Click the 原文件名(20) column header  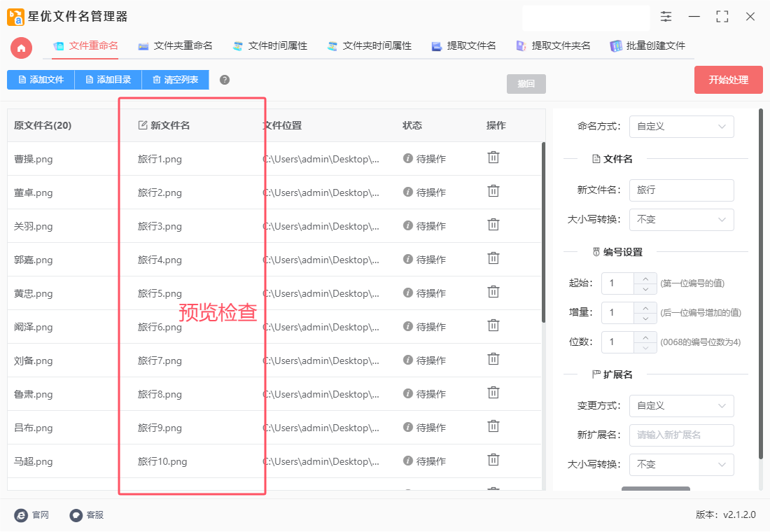point(43,125)
